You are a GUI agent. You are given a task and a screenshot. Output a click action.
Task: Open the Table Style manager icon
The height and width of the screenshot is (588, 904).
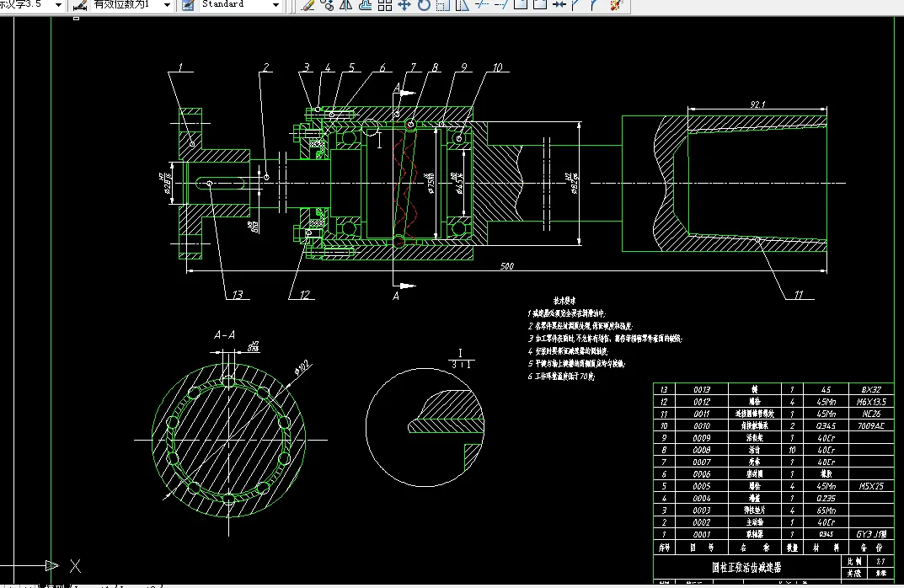(188, 5)
